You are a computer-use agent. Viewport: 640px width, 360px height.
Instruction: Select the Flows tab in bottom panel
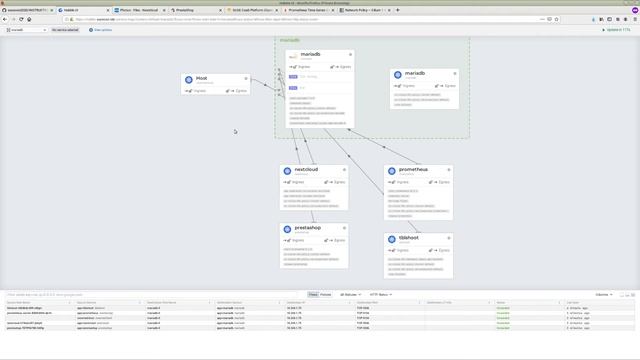pyautogui.click(x=313, y=295)
